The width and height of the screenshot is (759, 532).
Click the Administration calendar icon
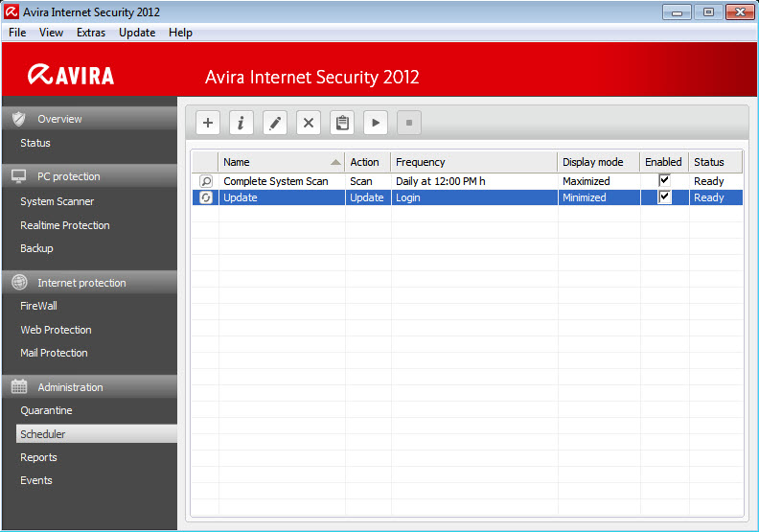point(19,386)
